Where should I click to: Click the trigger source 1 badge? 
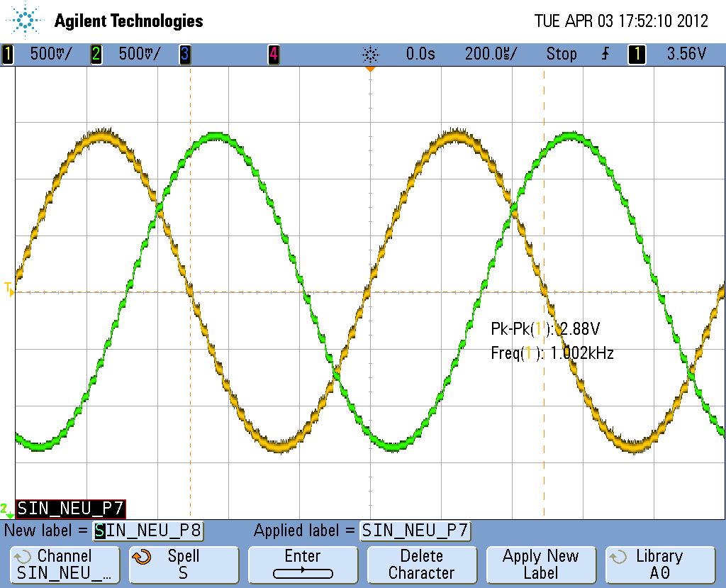click(637, 54)
